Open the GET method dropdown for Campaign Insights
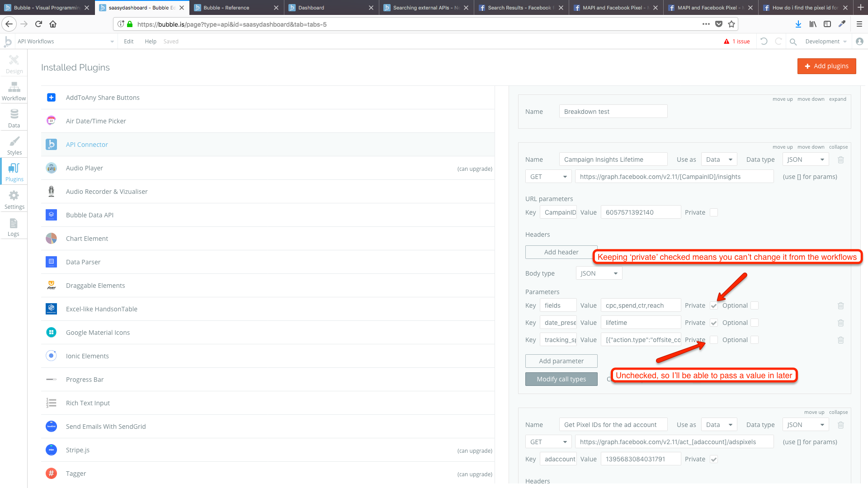Viewport: 868px width, 488px height. click(548, 177)
